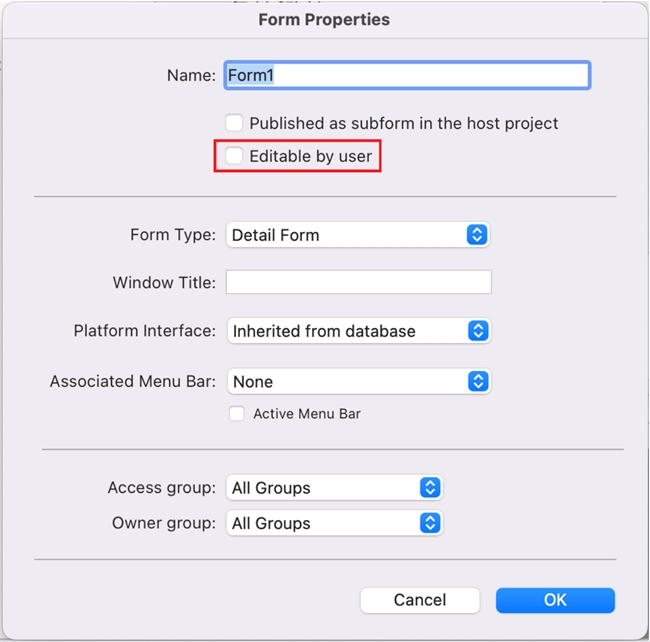
Task: Click the Active Menu Bar label text
Action: point(306,413)
